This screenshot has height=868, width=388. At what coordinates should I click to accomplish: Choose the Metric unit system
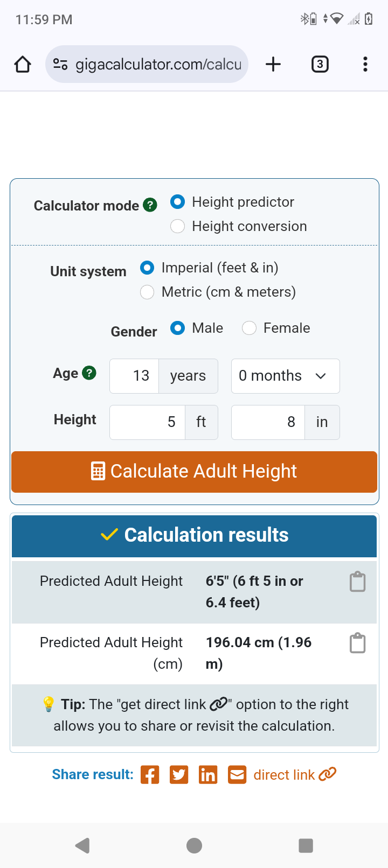pos(147,292)
